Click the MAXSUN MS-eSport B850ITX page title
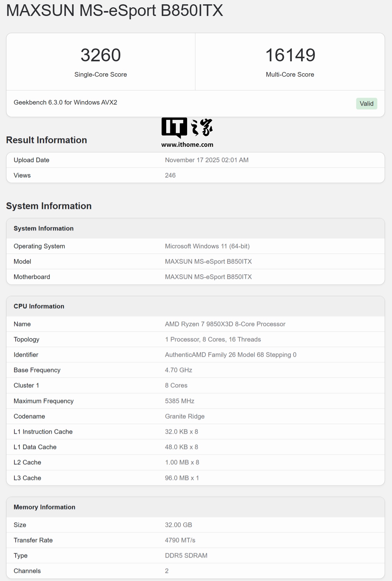Image resolution: width=392 pixels, height=581 pixels. [115, 10]
